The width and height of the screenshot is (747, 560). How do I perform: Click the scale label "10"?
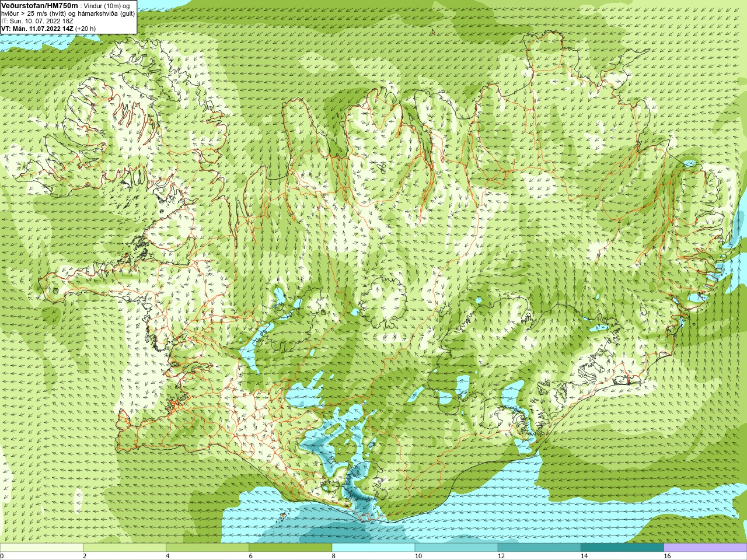(x=418, y=556)
